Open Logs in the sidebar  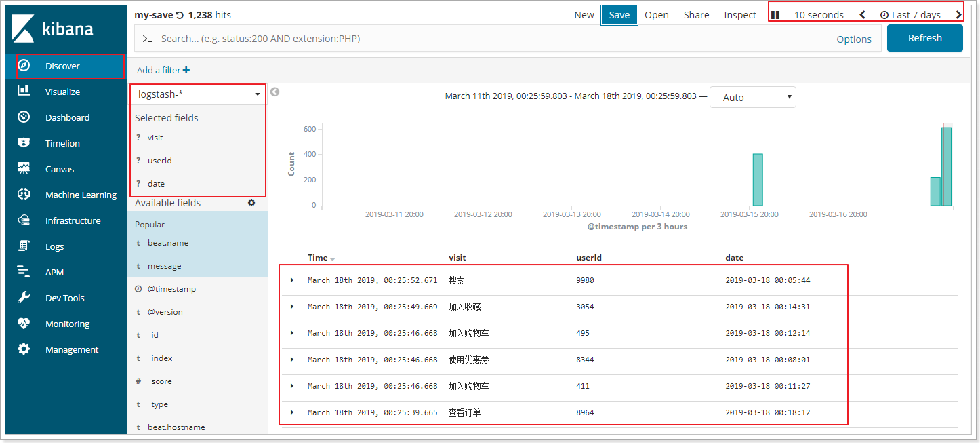click(x=66, y=246)
